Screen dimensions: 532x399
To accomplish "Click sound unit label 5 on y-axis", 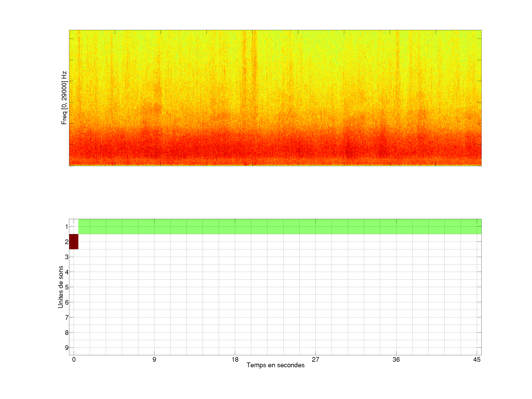I will pos(67,287).
